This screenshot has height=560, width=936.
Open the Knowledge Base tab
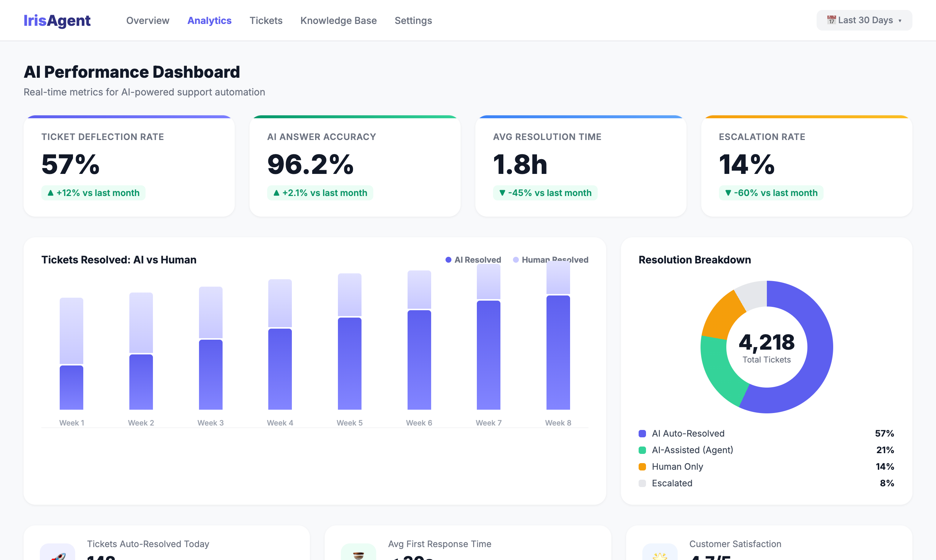[338, 20]
